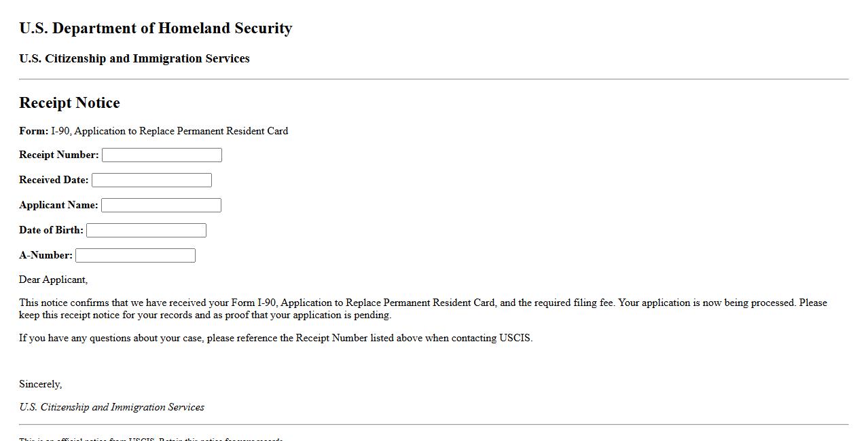Click the "Applicant Name:" label
This screenshot has width=868, height=441.
click(58, 205)
